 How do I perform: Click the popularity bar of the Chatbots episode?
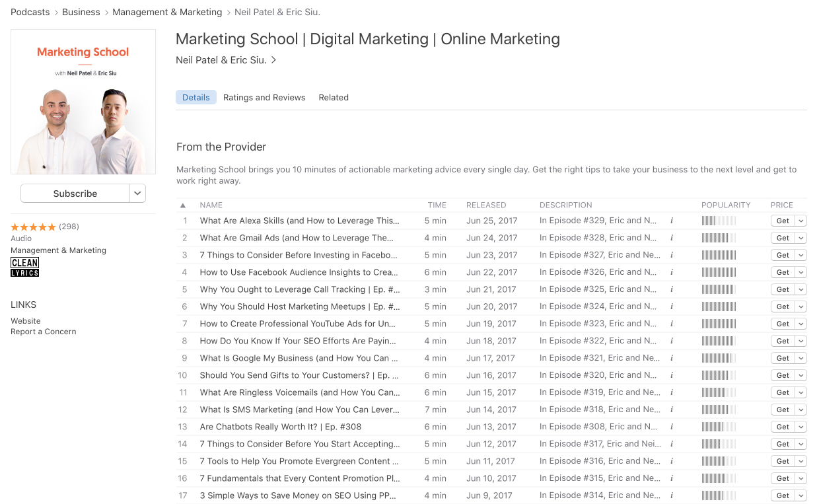pos(719,427)
